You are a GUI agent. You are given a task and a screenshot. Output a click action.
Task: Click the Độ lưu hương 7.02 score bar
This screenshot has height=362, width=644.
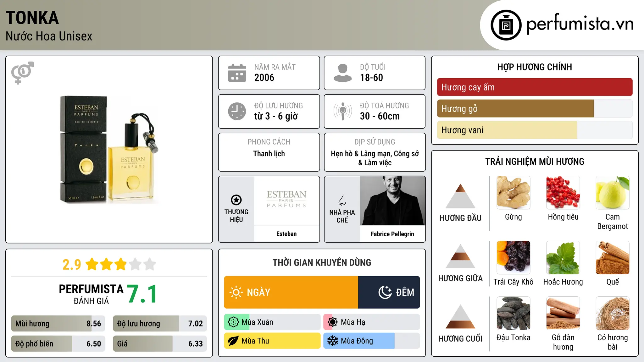click(x=160, y=323)
